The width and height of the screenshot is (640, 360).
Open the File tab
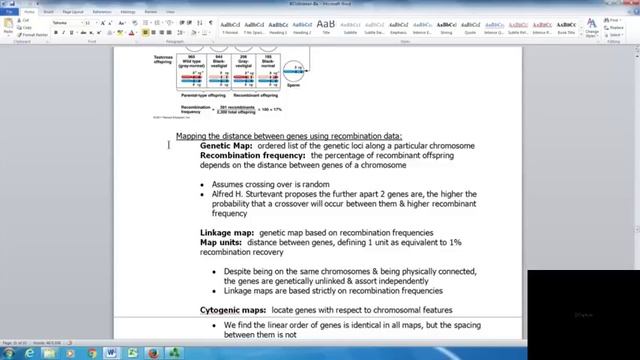click(9, 12)
